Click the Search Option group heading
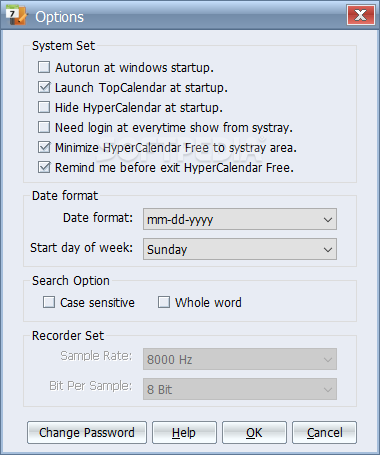 (71, 281)
